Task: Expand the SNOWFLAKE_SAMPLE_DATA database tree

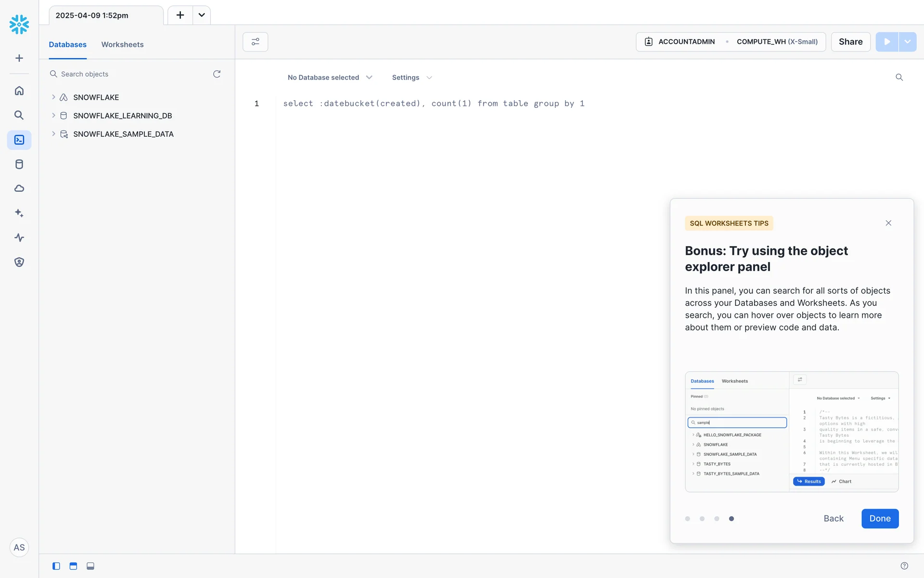Action: point(53,134)
